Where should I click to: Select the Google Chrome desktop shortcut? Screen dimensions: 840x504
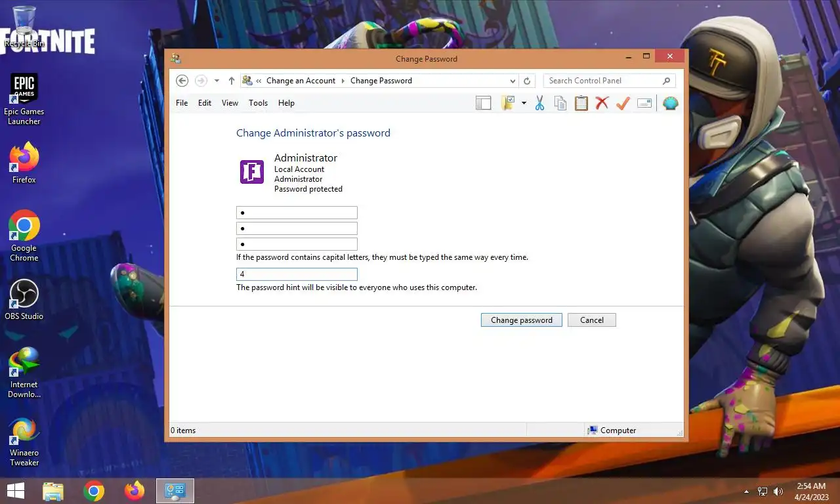24,236
